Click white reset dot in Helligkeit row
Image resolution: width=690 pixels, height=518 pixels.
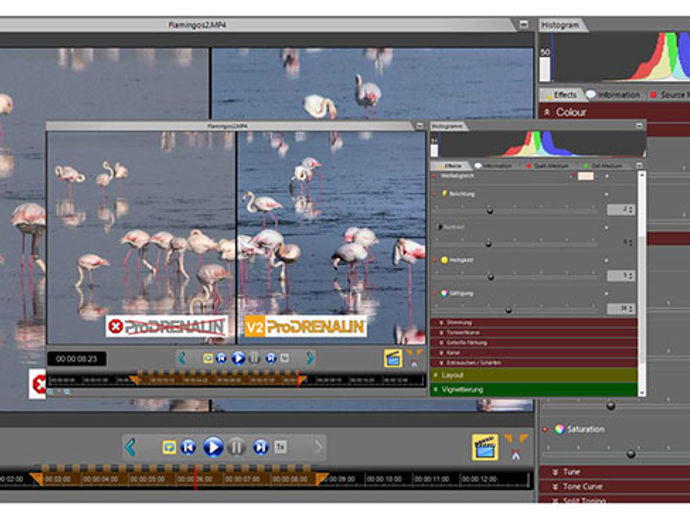(x=606, y=261)
